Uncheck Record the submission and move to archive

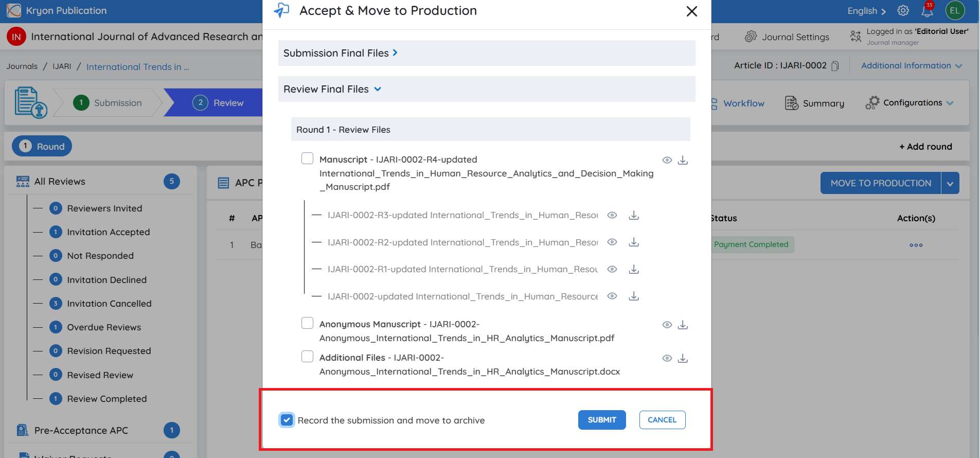(x=287, y=420)
